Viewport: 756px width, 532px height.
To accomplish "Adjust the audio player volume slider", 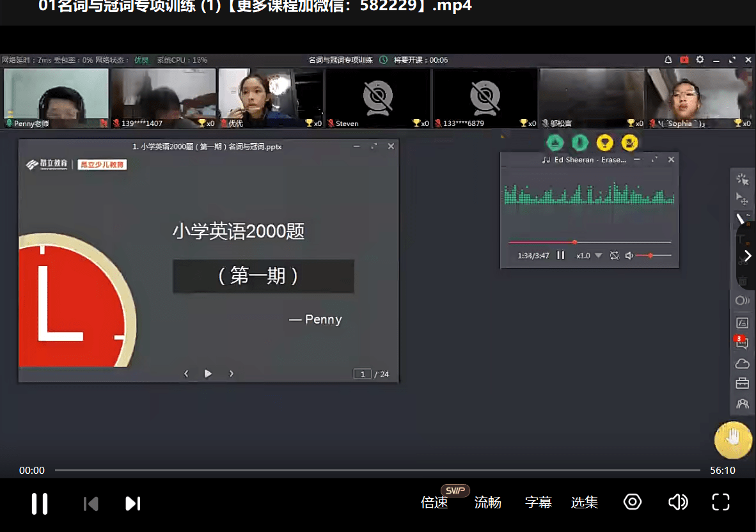I will click(x=653, y=255).
